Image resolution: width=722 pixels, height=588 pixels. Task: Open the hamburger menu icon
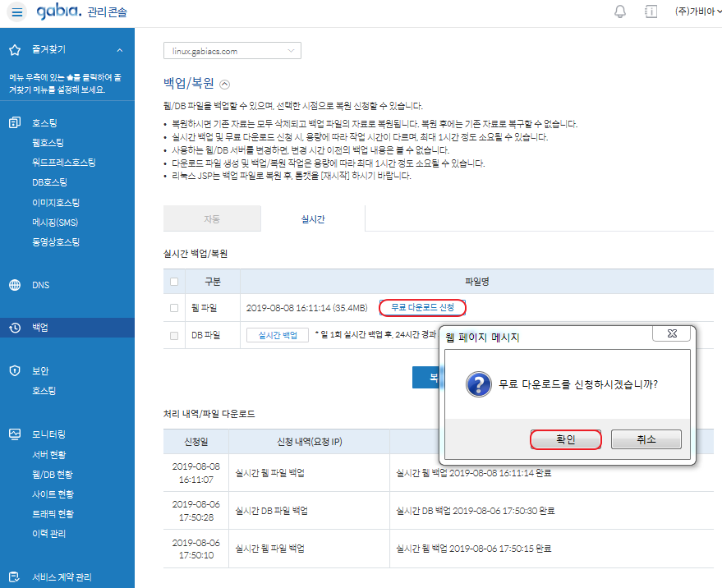pyautogui.click(x=17, y=12)
